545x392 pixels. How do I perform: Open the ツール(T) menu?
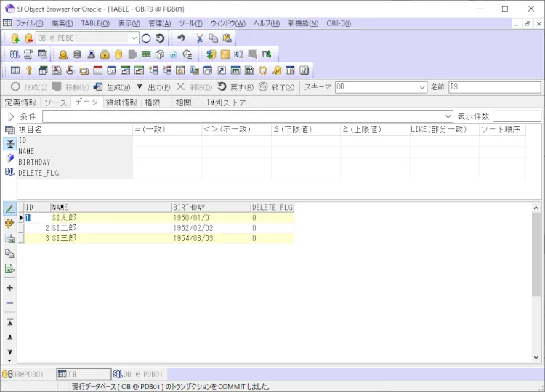[x=190, y=23]
